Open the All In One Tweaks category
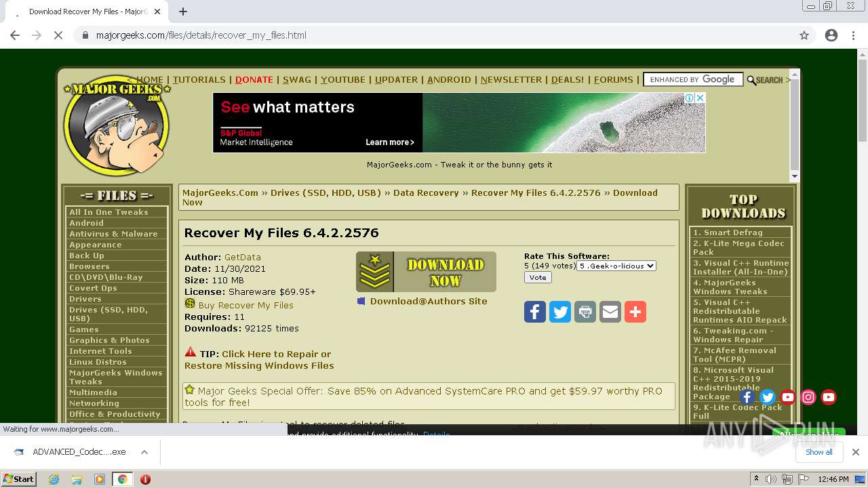Viewport: 868px width, 488px height. (x=108, y=212)
